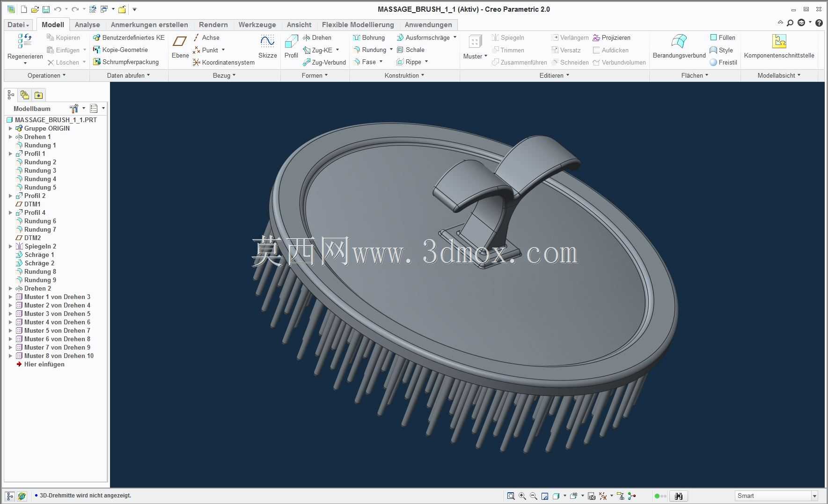Expand the Editieren group dropdown
The image size is (828, 504).
554,75
